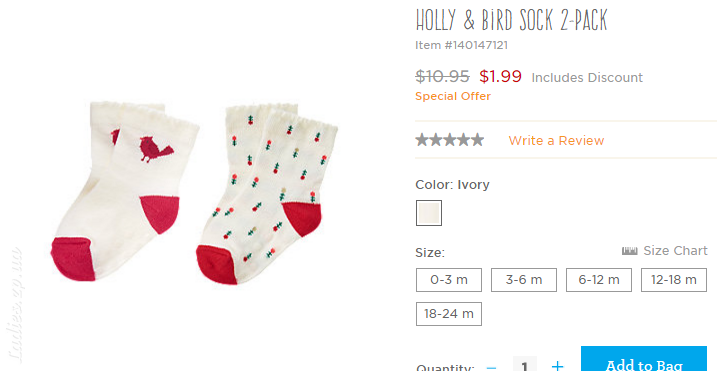Viewport: 717px width, 371px height.
Task: Click the red bird sock image
Action: tap(124, 191)
